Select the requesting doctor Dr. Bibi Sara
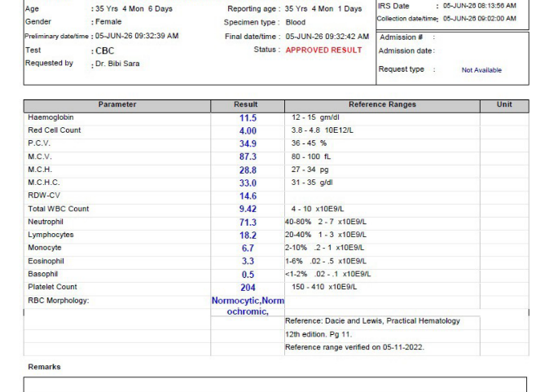 coord(117,64)
